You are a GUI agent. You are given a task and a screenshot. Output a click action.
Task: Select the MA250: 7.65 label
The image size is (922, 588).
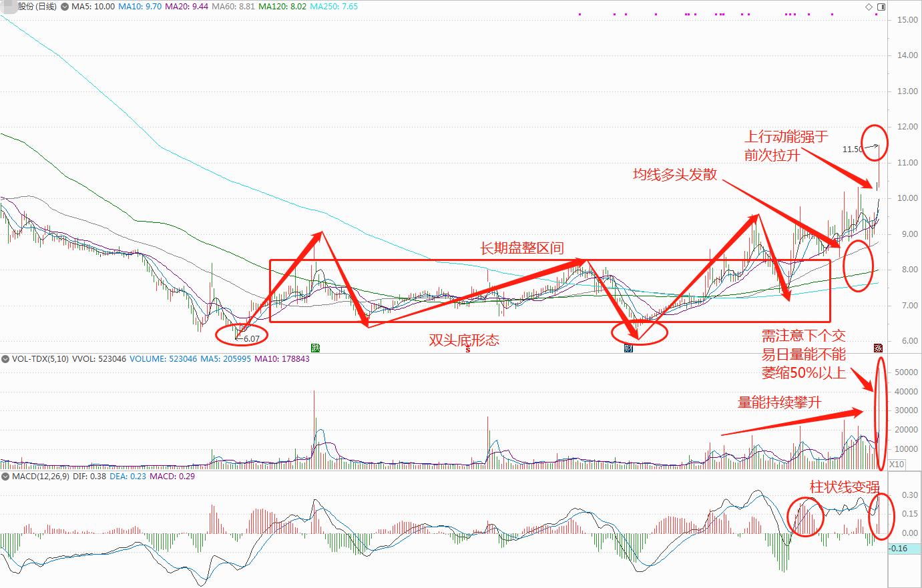[334, 6]
